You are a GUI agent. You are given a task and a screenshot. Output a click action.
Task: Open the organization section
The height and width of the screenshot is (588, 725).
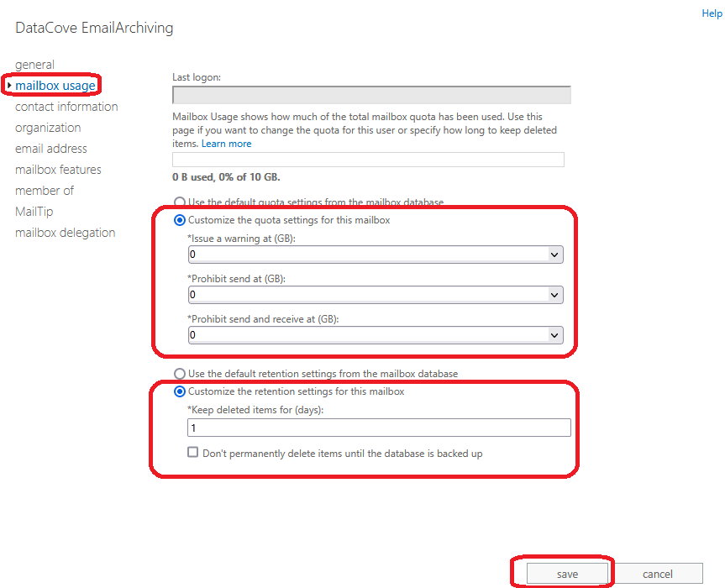(x=48, y=128)
